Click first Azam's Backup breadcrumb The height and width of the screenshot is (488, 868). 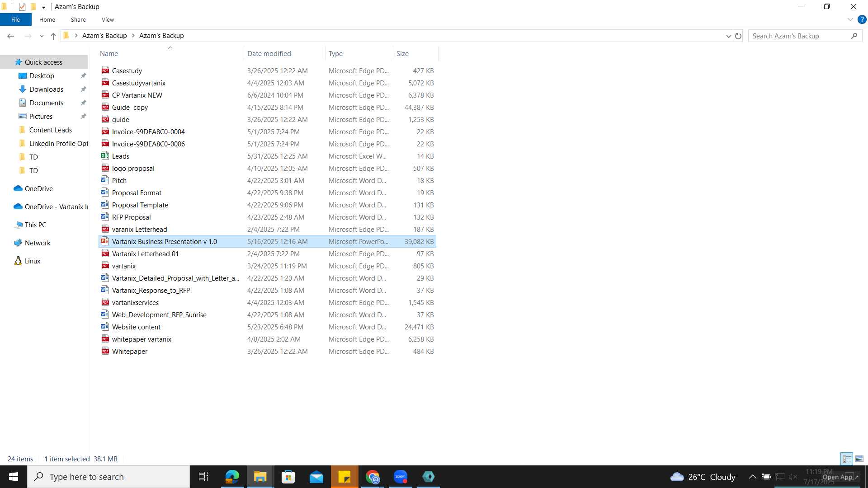(104, 36)
